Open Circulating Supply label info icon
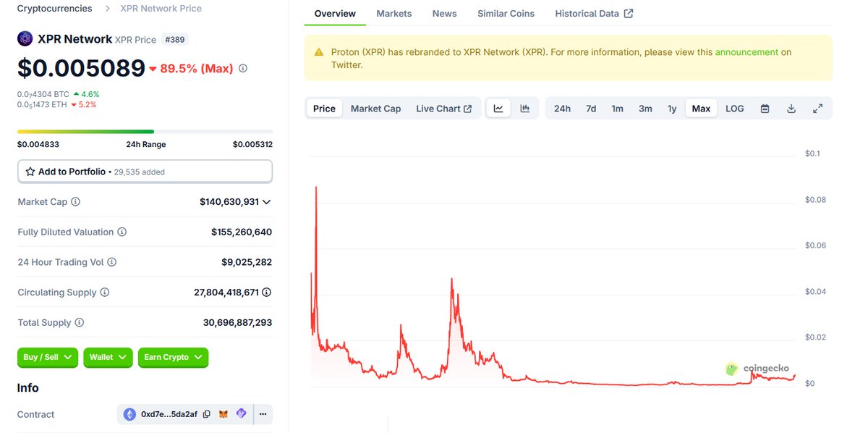This screenshot has width=868, height=433. 105,293
